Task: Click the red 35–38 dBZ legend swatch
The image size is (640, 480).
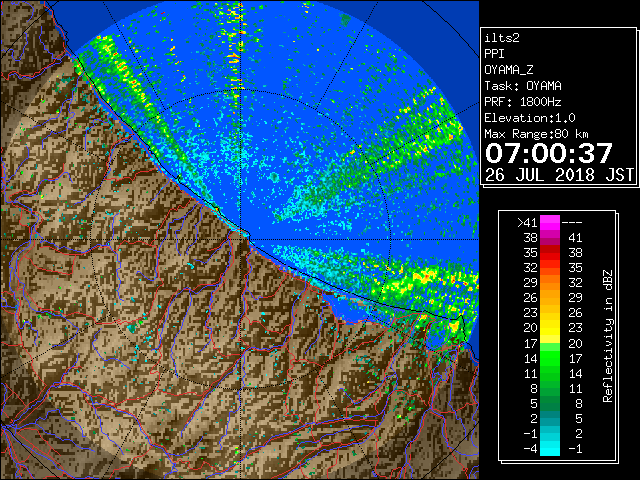Action: coord(550,253)
